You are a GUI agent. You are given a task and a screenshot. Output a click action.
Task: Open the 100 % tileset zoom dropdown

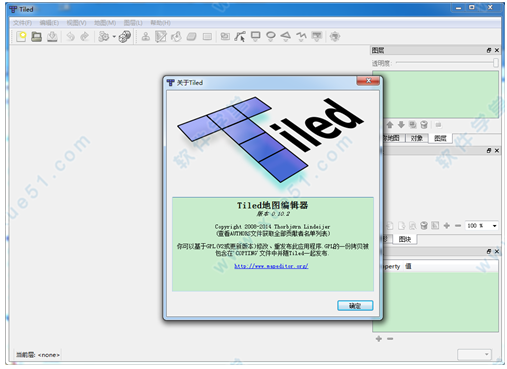click(x=482, y=226)
